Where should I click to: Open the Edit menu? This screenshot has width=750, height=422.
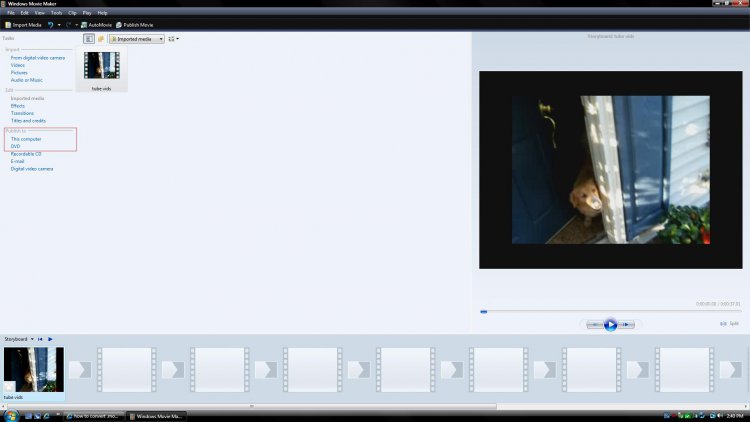coord(24,13)
